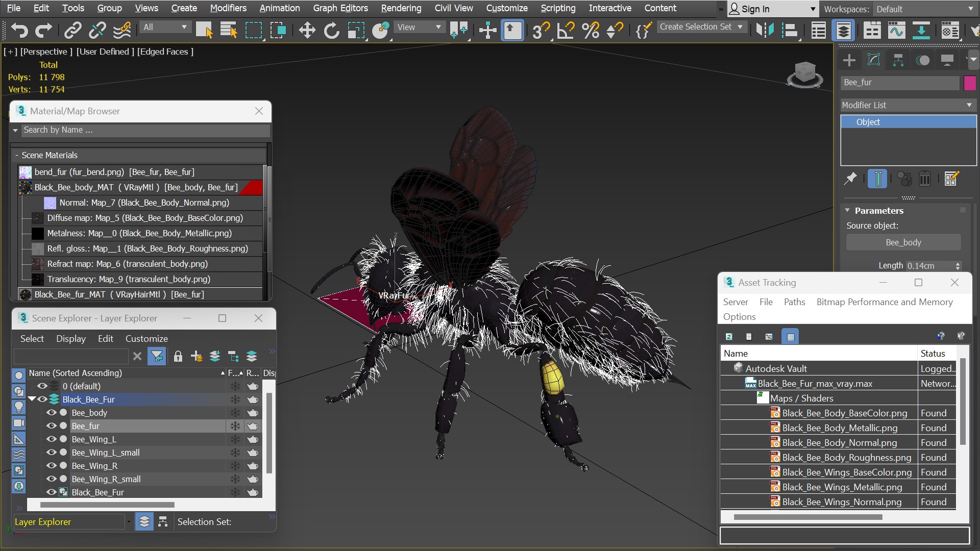Open the Hierarchy command panel tab

click(898, 60)
